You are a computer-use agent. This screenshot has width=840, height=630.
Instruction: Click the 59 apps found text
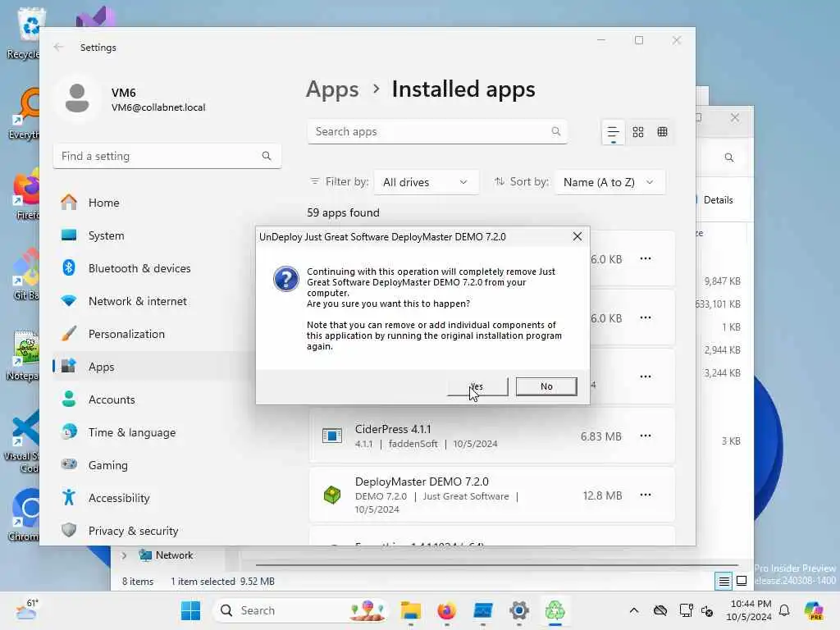pyautogui.click(x=343, y=212)
